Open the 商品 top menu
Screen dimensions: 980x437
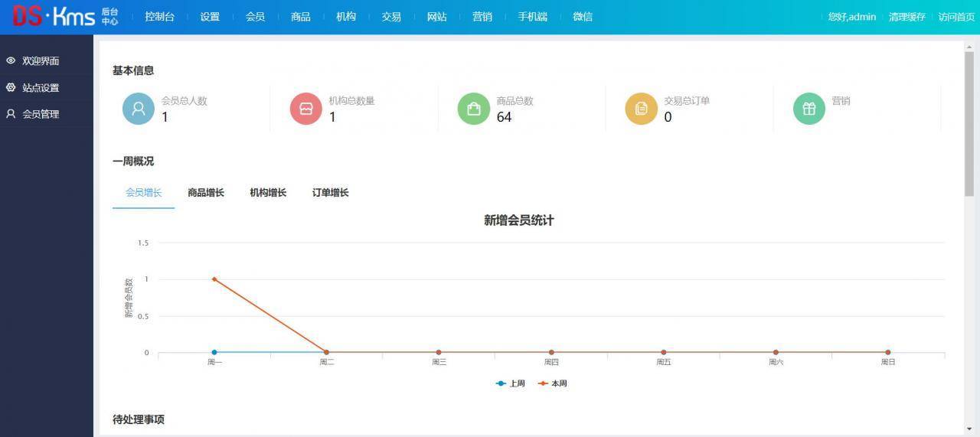(x=301, y=16)
